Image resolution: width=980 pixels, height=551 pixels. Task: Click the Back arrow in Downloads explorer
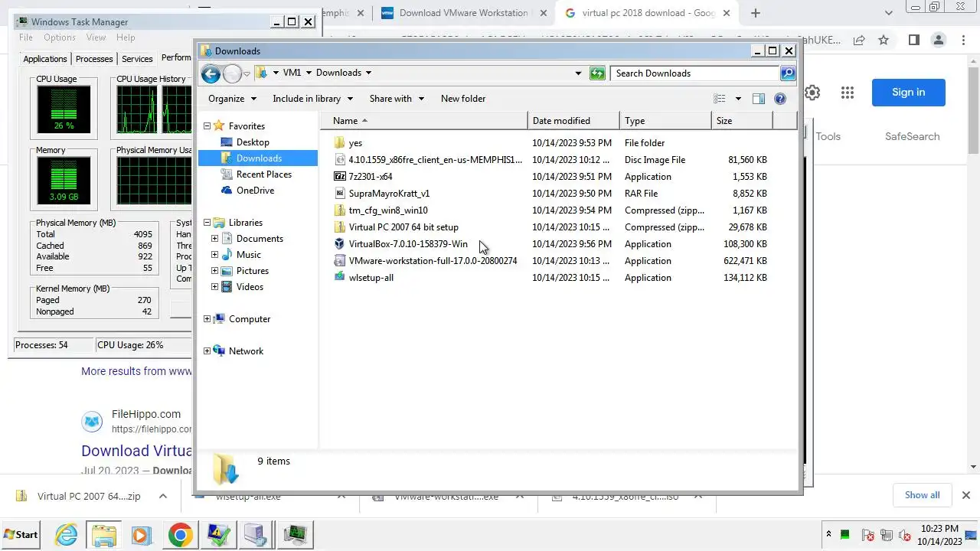coord(211,73)
